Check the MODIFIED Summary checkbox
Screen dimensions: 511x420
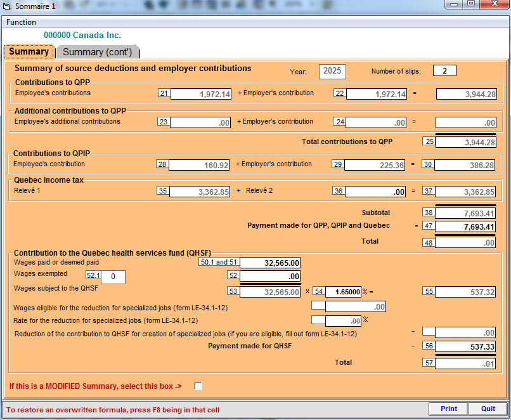(x=198, y=386)
